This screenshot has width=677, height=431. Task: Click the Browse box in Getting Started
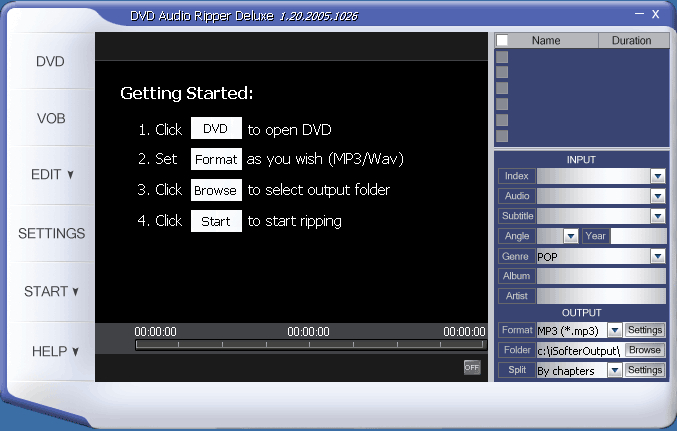[x=216, y=190]
